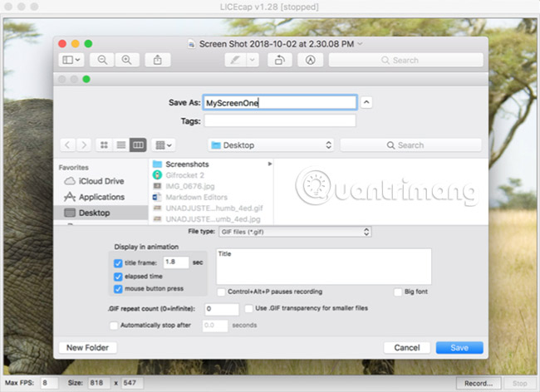The height and width of the screenshot is (392, 540).
Task: Open the title dropdown next to Screen Shot name
Action: pos(361,44)
